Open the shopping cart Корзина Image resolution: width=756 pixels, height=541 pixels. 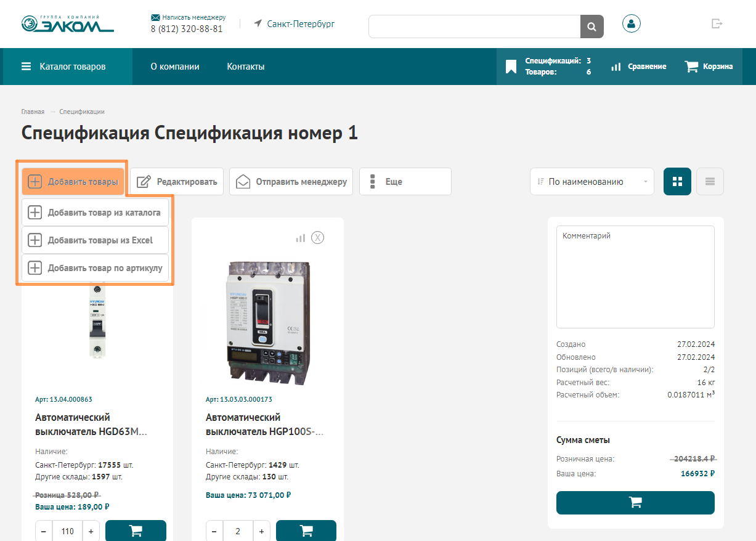coord(709,67)
